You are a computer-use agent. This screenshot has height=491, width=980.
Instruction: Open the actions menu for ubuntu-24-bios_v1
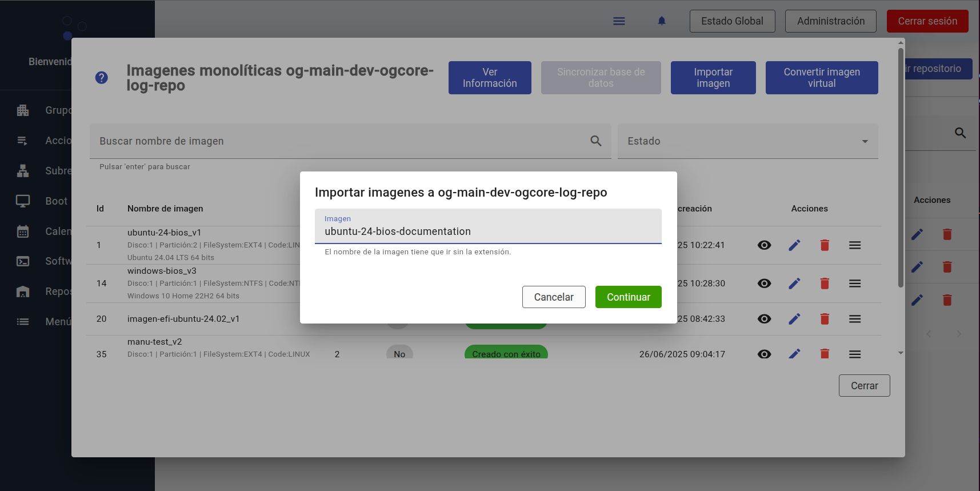pyautogui.click(x=854, y=245)
